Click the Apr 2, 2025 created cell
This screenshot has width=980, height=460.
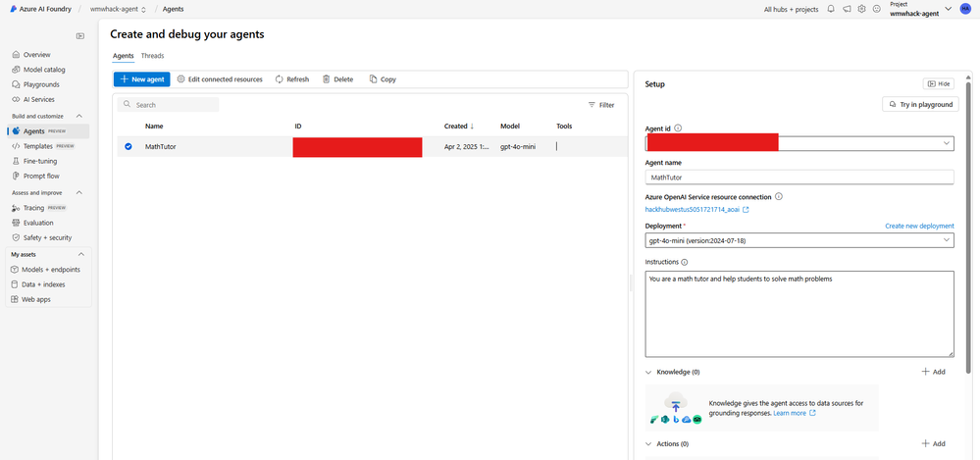[x=468, y=147]
